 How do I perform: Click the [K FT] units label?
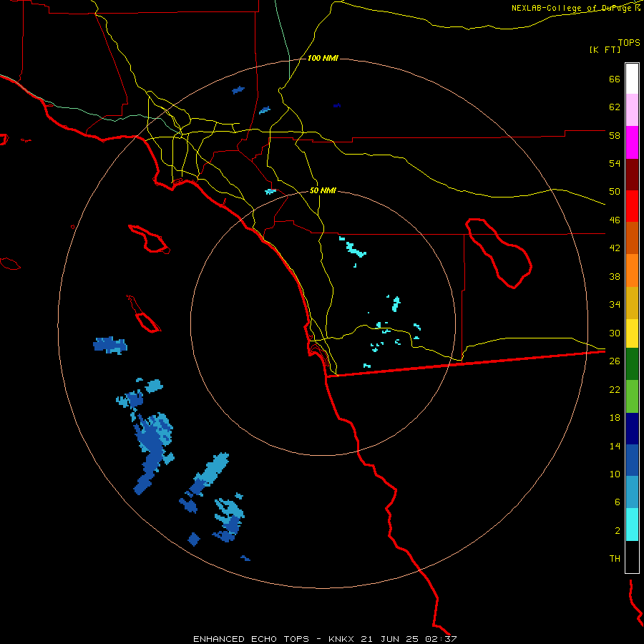point(605,49)
